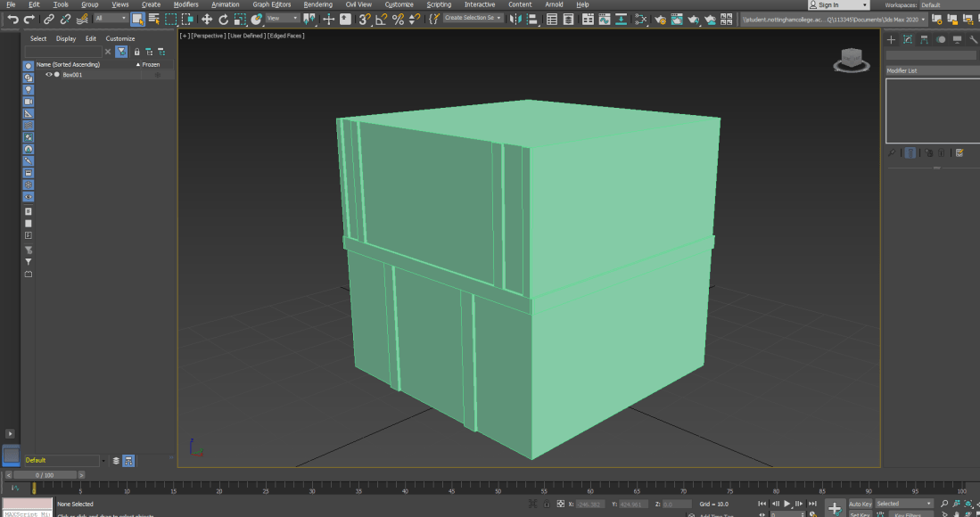The width and height of the screenshot is (980, 517).
Task: Open the Hierarchy command panel tab
Action: tap(924, 39)
